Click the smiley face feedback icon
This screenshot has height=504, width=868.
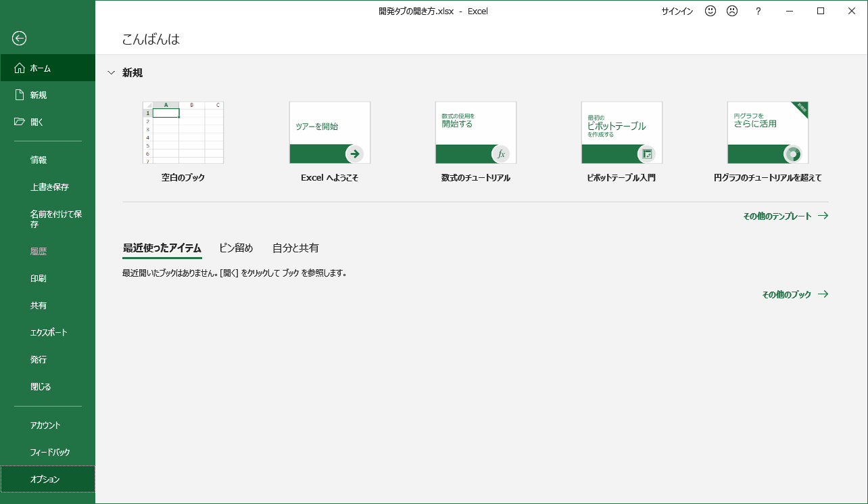[710, 11]
